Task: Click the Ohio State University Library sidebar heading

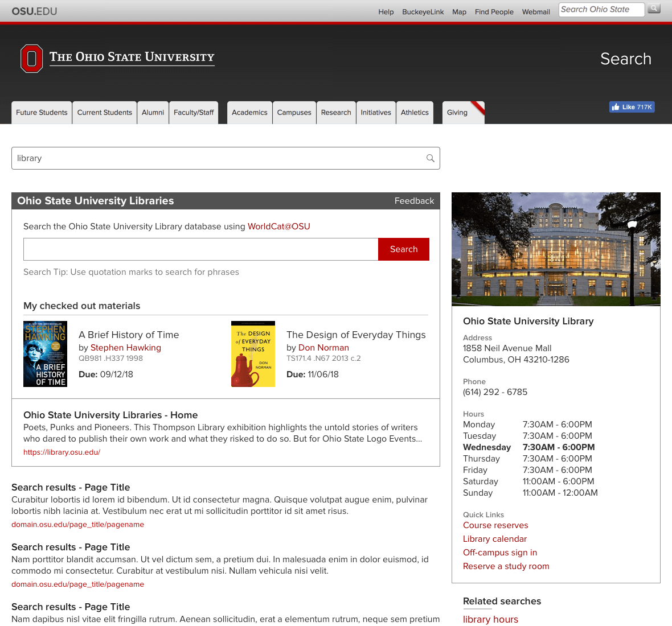Action: 528,321
